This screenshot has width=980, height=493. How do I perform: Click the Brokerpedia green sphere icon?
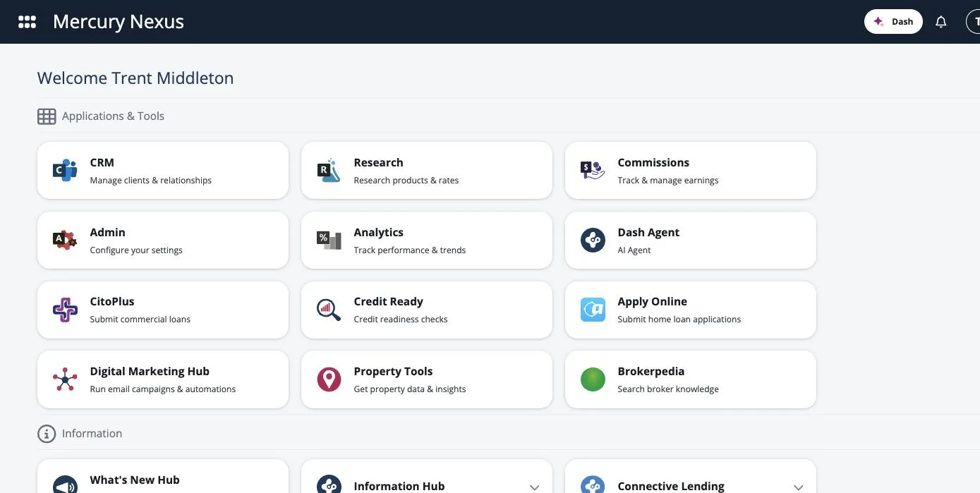tap(593, 379)
